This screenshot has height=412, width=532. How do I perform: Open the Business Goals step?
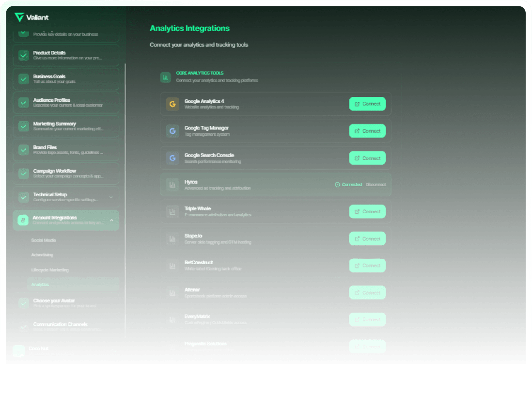click(x=66, y=79)
